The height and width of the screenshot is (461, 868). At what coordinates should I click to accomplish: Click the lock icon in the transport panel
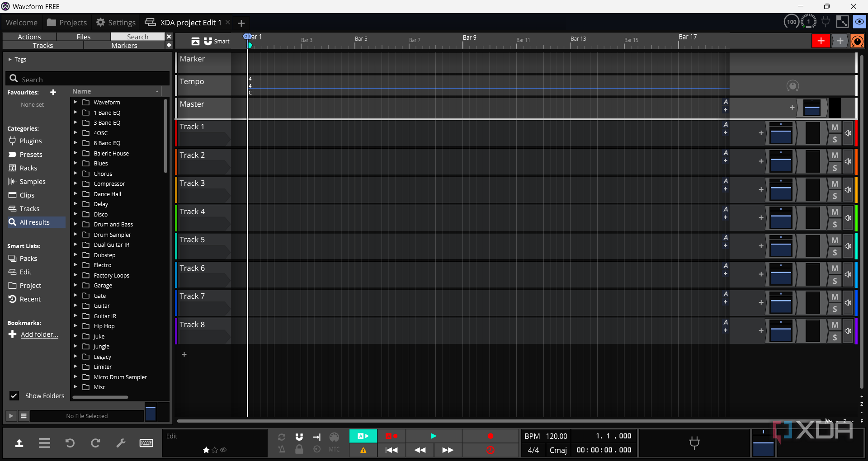(299, 449)
